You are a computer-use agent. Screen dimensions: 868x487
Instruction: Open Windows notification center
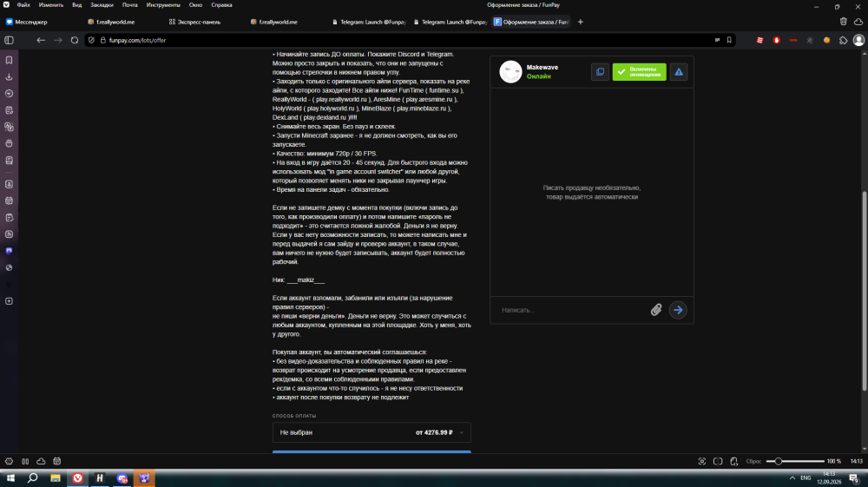[854, 478]
